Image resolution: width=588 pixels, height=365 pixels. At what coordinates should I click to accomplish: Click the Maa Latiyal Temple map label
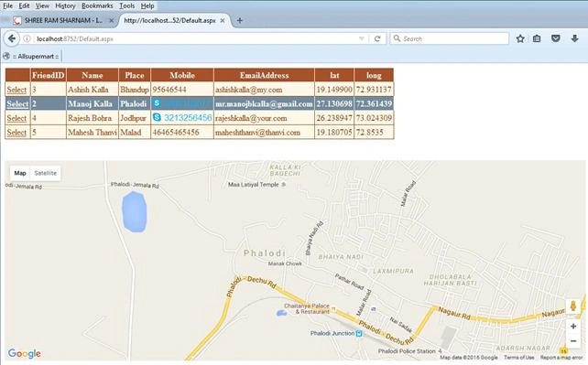[x=254, y=185]
